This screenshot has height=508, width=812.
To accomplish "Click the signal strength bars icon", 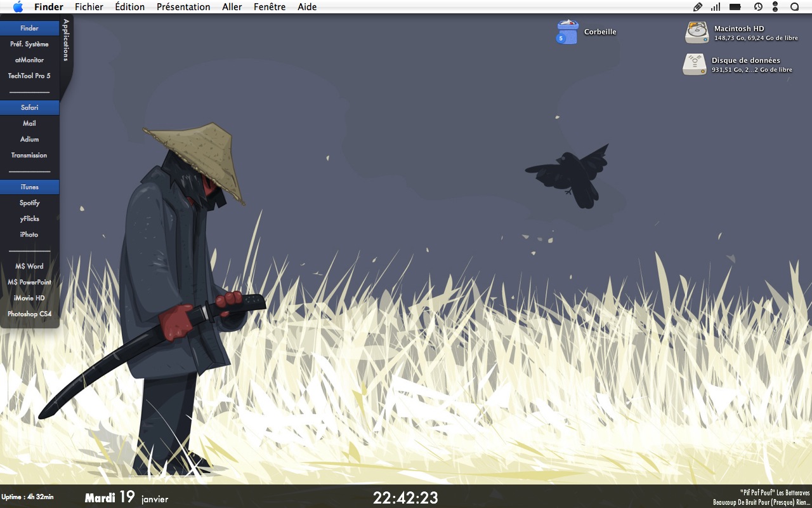I will [716, 7].
